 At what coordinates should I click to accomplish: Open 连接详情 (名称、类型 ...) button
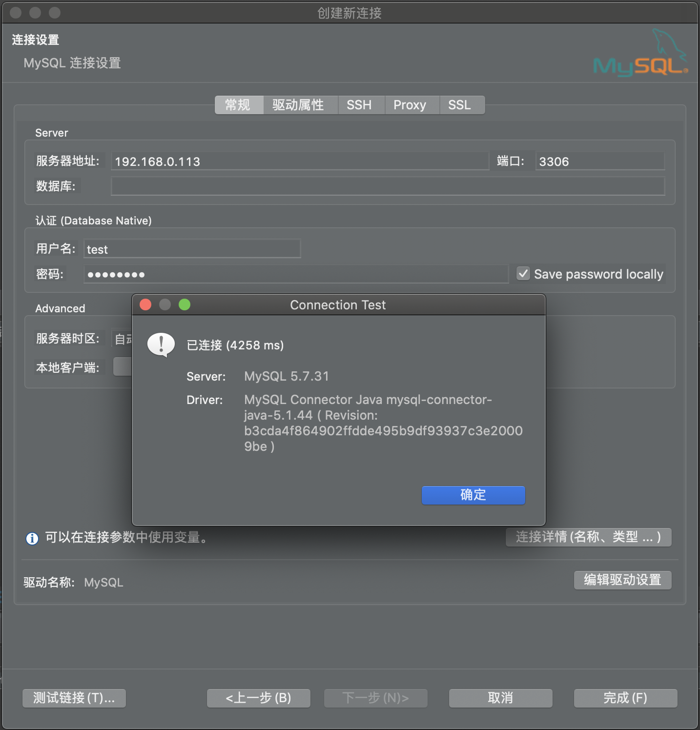pyautogui.click(x=589, y=537)
